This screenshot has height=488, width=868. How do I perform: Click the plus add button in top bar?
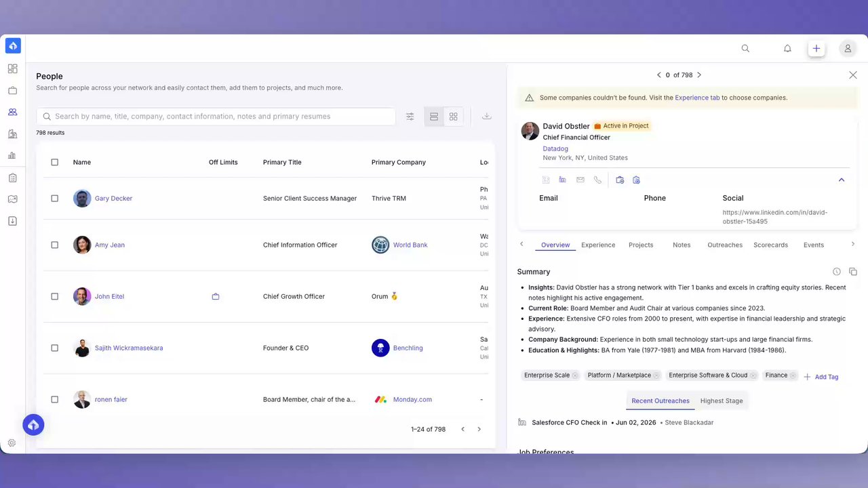coord(816,49)
